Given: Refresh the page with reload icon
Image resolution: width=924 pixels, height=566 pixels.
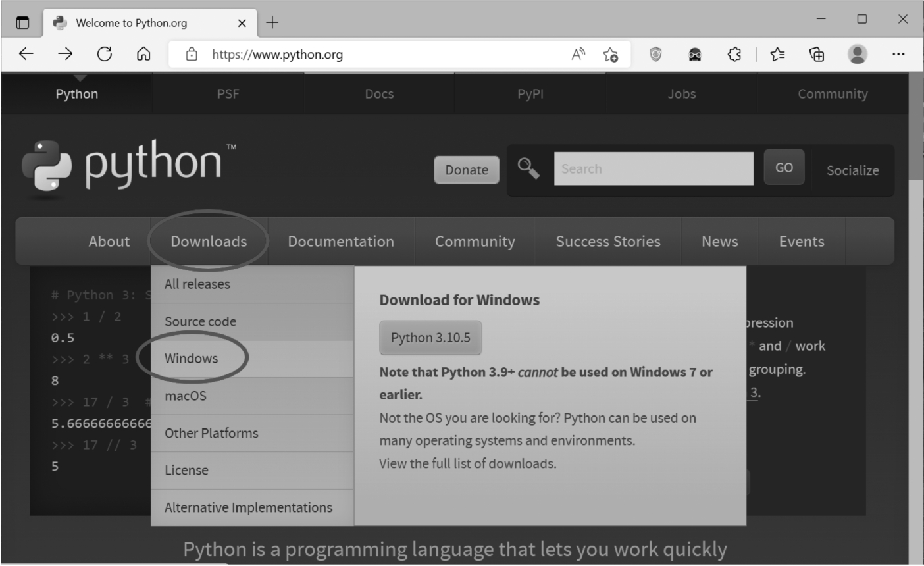Looking at the screenshot, I should (104, 54).
